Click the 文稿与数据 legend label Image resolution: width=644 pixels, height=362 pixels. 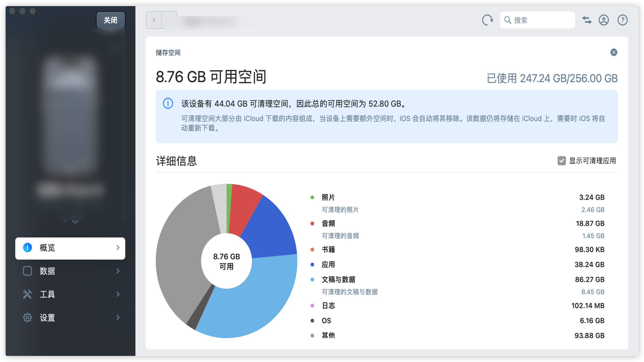(x=338, y=280)
